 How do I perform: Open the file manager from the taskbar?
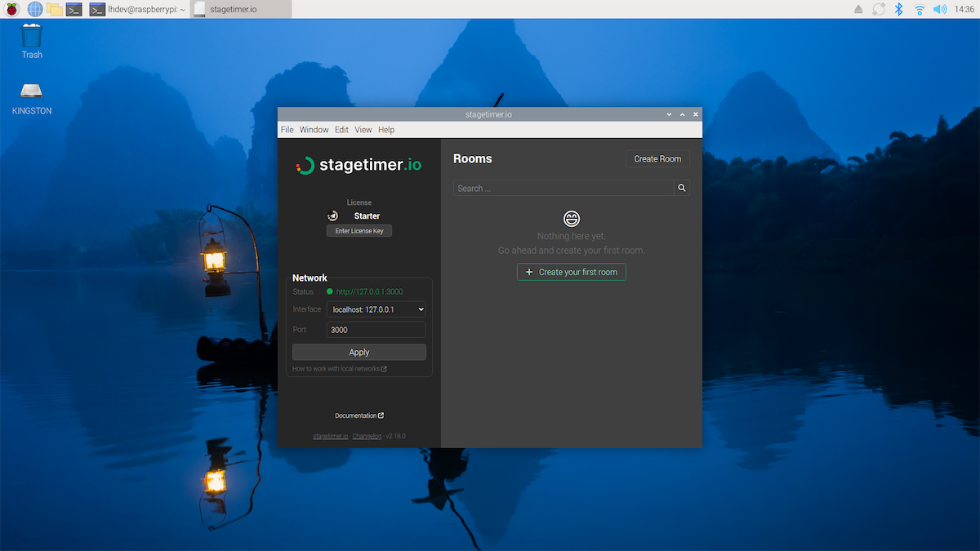[x=53, y=9]
